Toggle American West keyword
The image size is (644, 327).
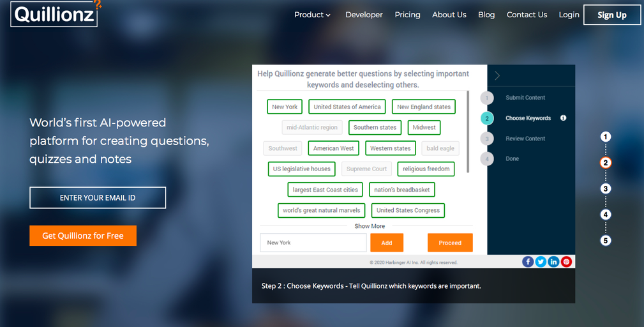(334, 148)
